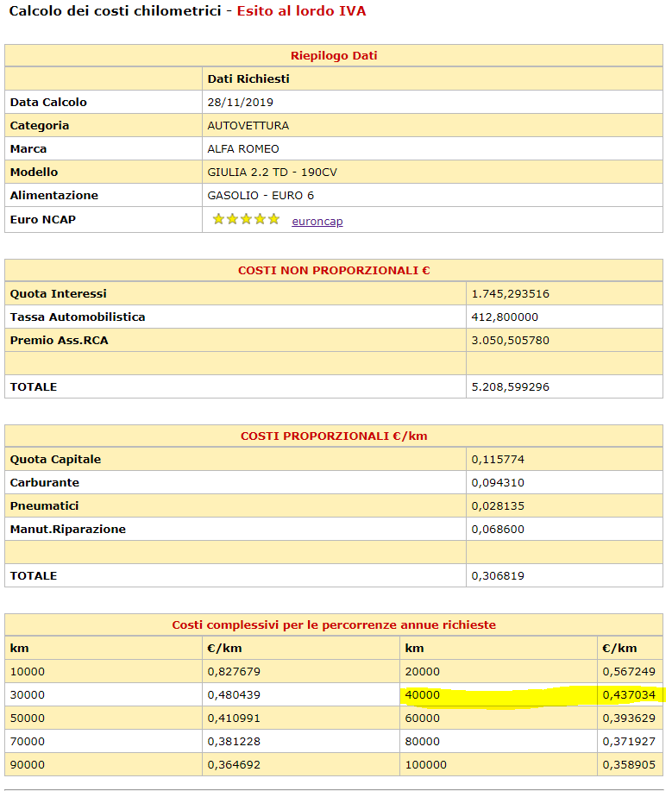Click the cost 0,393629

629,719
